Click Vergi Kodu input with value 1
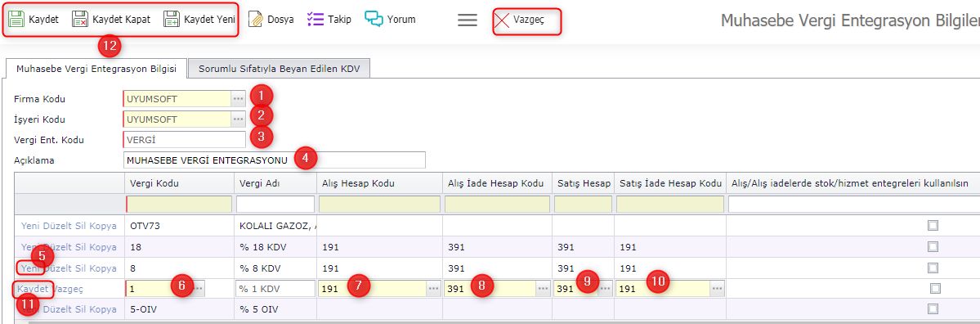Image resolution: width=980 pixels, height=324 pixels. pyautogui.click(x=159, y=288)
